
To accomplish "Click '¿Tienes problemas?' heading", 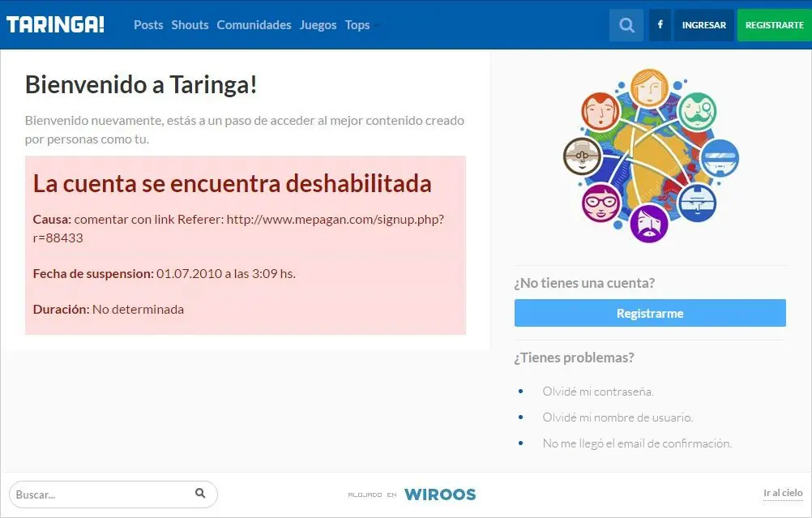I will click(x=574, y=358).
